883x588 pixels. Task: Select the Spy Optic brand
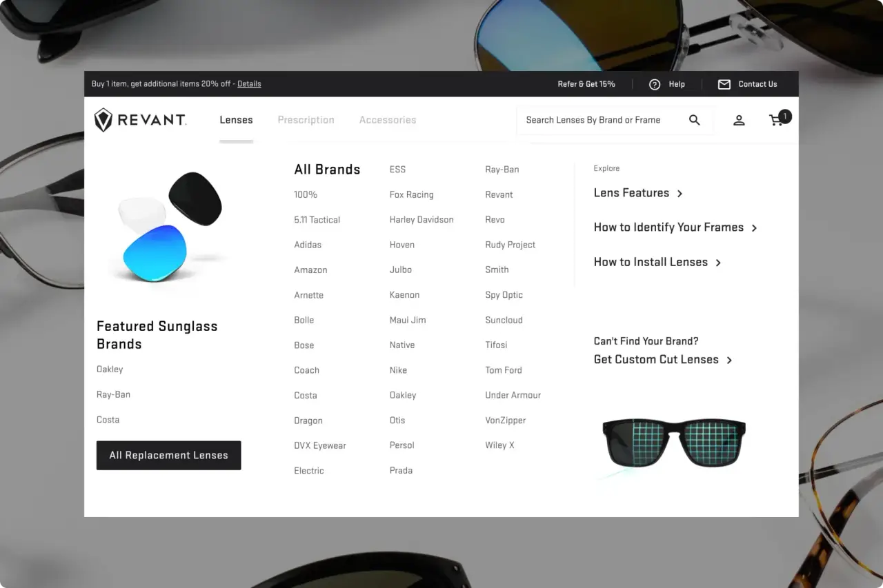(504, 295)
